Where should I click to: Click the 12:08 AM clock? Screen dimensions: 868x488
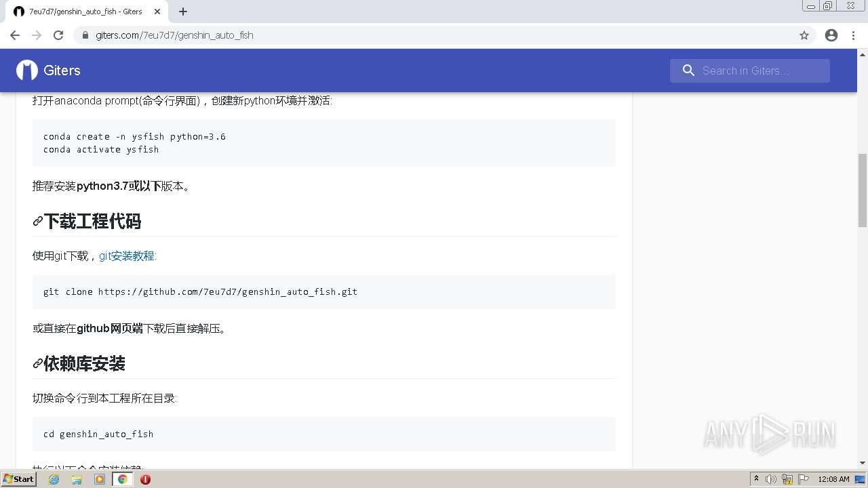(833, 479)
